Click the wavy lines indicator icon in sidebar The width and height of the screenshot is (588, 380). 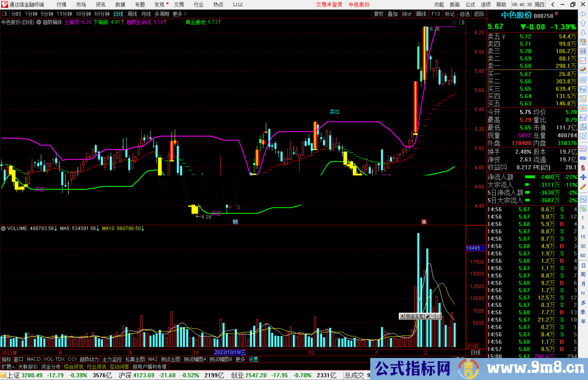(583, 149)
